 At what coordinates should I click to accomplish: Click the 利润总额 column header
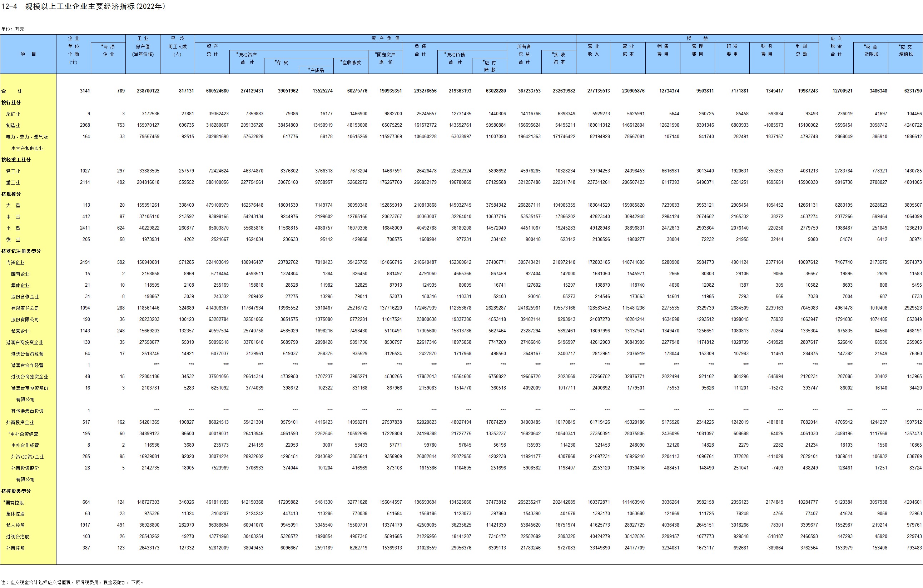(x=801, y=50)
